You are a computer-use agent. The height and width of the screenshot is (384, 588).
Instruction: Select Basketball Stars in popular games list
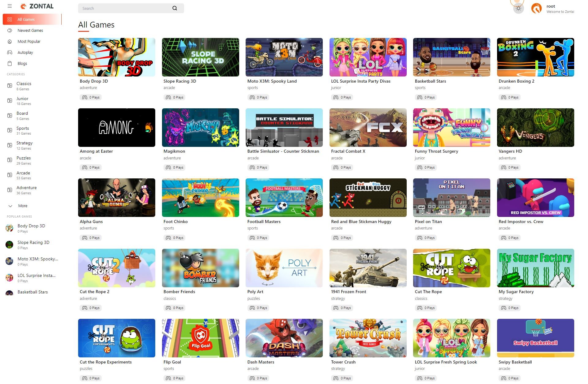pyautogui.click(x=32, y=292)
